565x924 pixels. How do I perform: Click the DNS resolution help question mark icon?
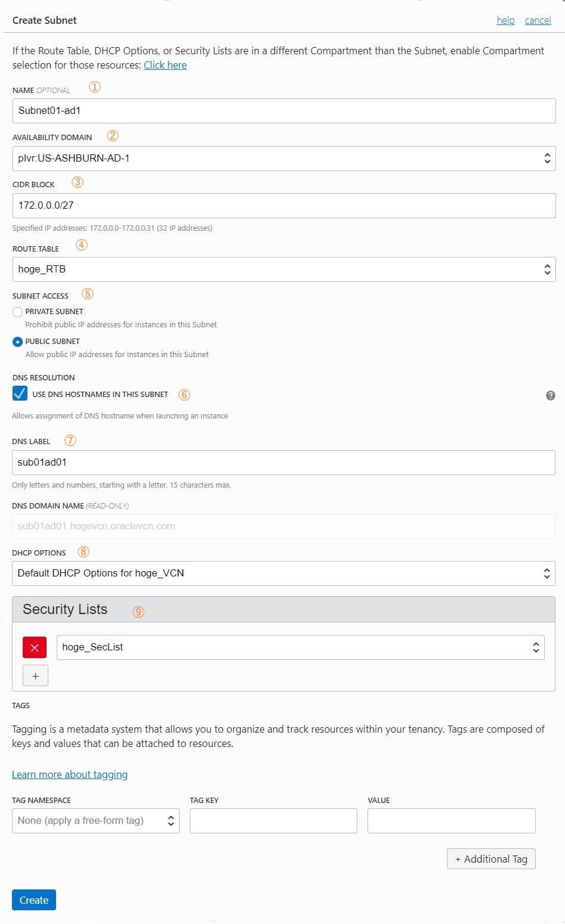tap(551, 395)
